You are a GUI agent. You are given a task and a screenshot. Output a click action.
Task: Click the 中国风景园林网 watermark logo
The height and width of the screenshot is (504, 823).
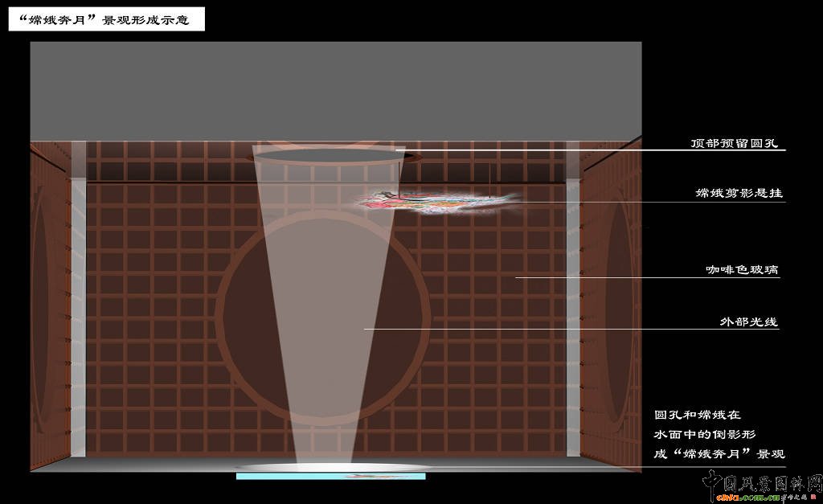click(762, 481)
